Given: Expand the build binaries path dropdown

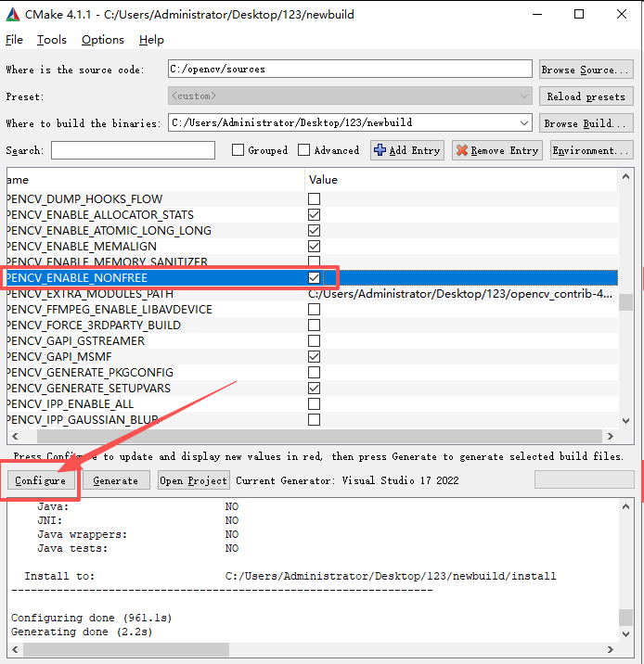Looking at the screenshot, I should point(523,122).
